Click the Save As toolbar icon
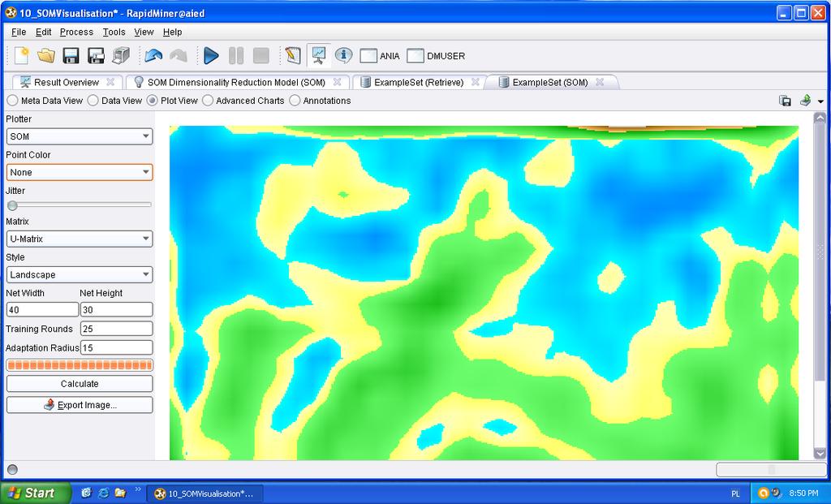The height and width of the screenshot is (504, 831). pyautogui.click(x=96, y=55)
